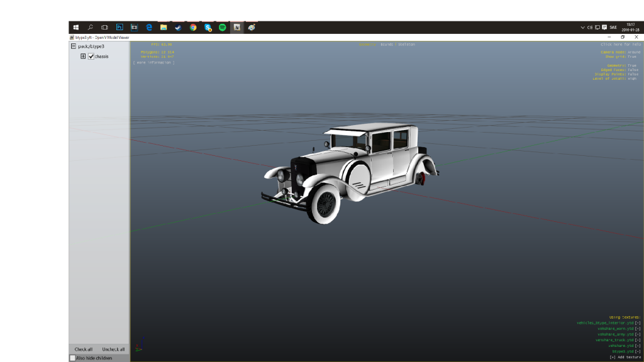Change Level of detail setting
644x362 pixels.
[x=615, y=79]
